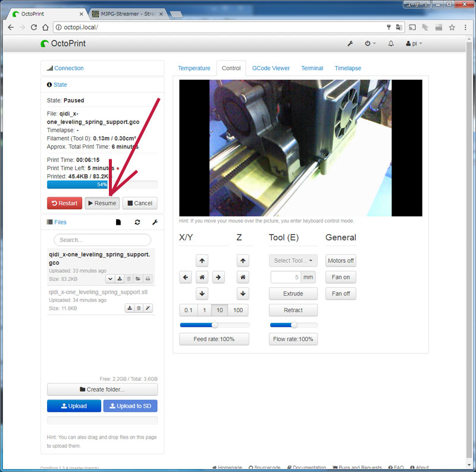This screenshot has width=476, height=472.
Task: Switch to MJPG-Streamer browser tab
Action: coord(127,14)
